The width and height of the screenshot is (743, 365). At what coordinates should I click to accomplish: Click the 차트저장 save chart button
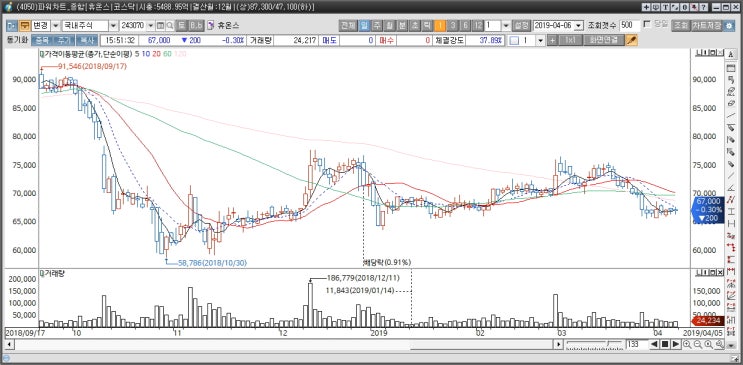pos(707,26)
